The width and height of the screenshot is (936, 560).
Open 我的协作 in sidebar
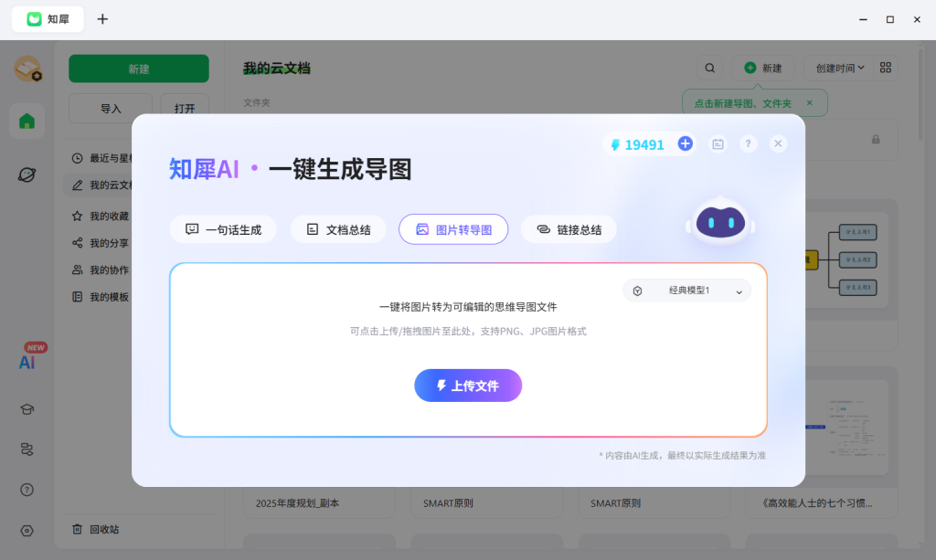101,269
